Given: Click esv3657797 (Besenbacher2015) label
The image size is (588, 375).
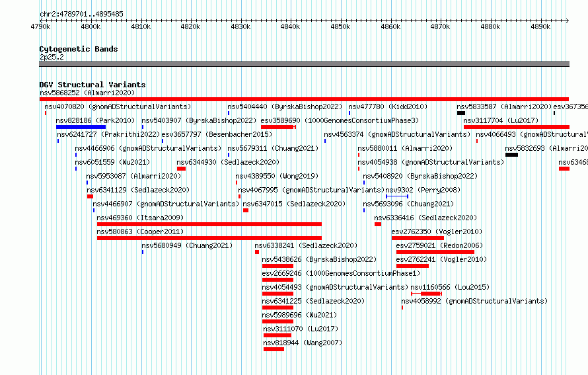Looking at the screenshot, I should click(x=217, y=134).
